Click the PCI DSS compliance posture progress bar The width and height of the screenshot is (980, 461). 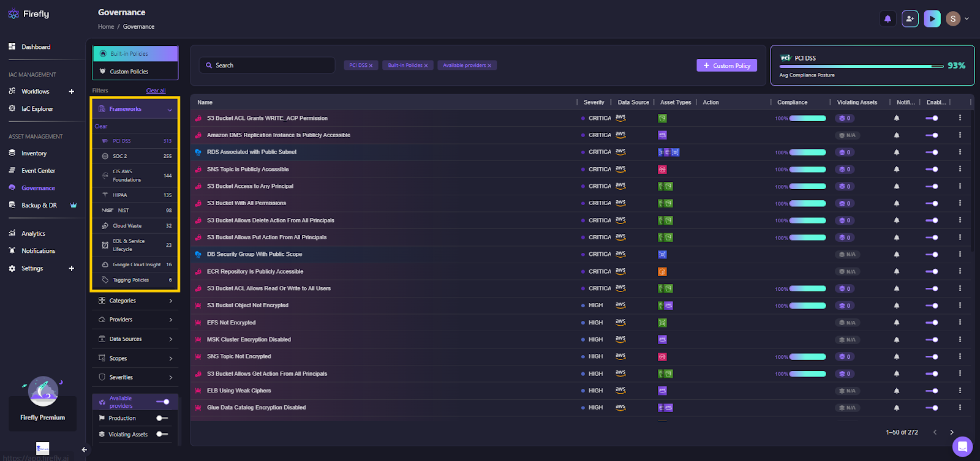pyautogui.click(x=861, y=66)
